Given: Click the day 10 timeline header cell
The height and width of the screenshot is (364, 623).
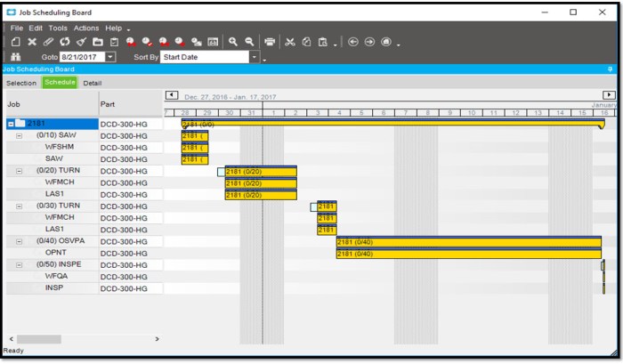Looking at the screenshot, I should [472, 113].
